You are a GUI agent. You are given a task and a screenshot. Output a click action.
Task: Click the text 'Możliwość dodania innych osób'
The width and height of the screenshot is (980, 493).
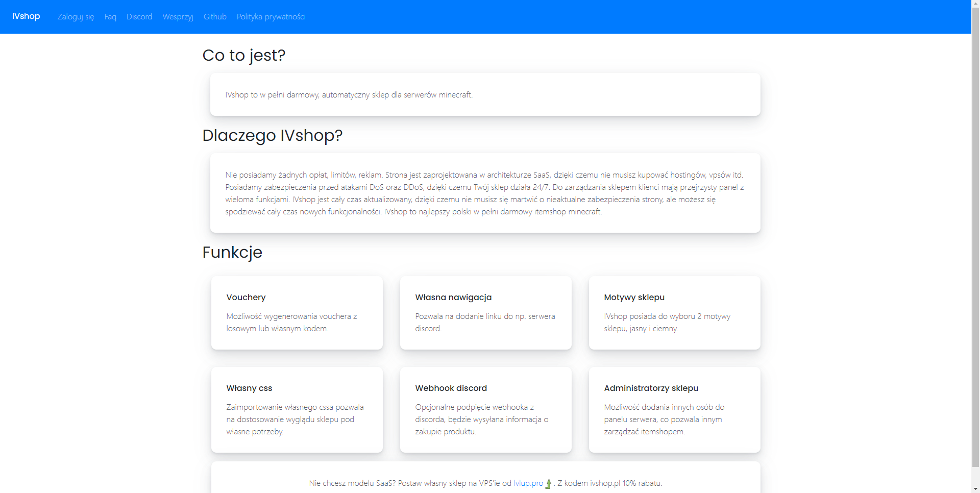[664, 419]
